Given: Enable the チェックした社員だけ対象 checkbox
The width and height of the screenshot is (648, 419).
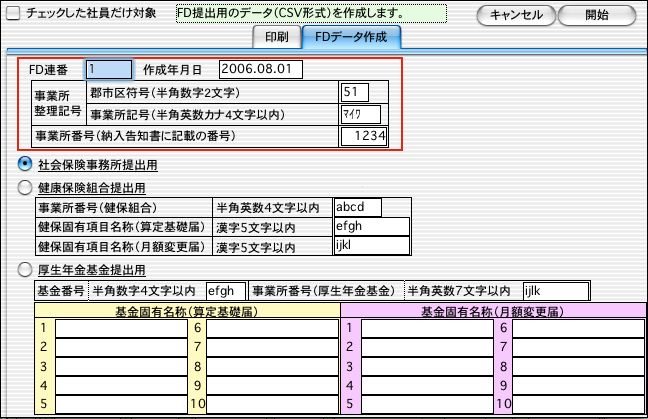Looking at the screenshot, I should (x=14, y=13).
